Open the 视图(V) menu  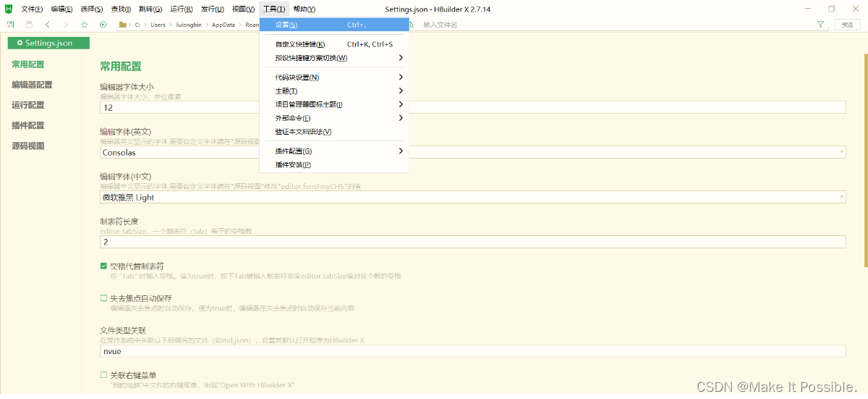243,9
